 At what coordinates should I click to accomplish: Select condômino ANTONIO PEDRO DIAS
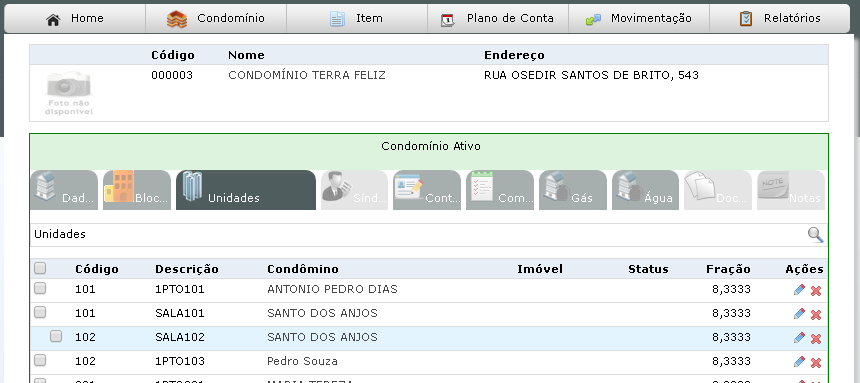[332, 289]
